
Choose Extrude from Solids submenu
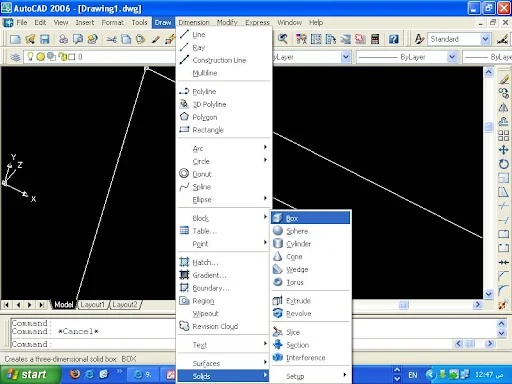click(311, 301)
